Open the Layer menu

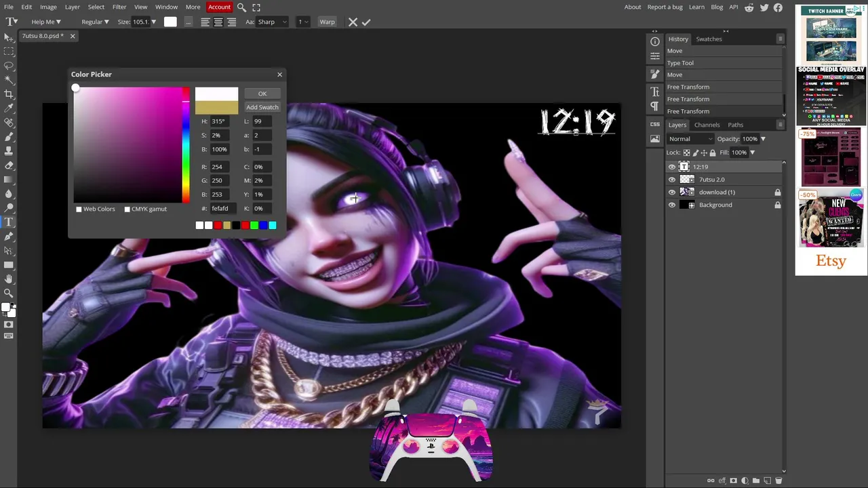click(72, 7)
